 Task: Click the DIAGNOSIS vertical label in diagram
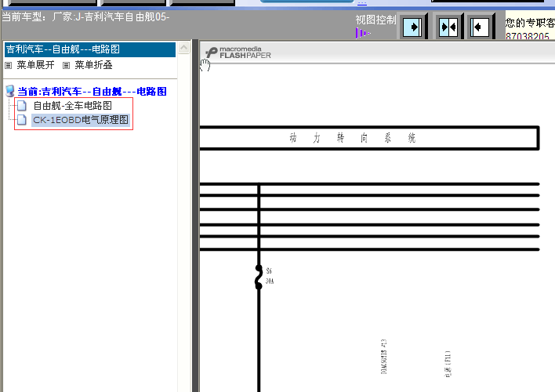(x=384, y=356)
